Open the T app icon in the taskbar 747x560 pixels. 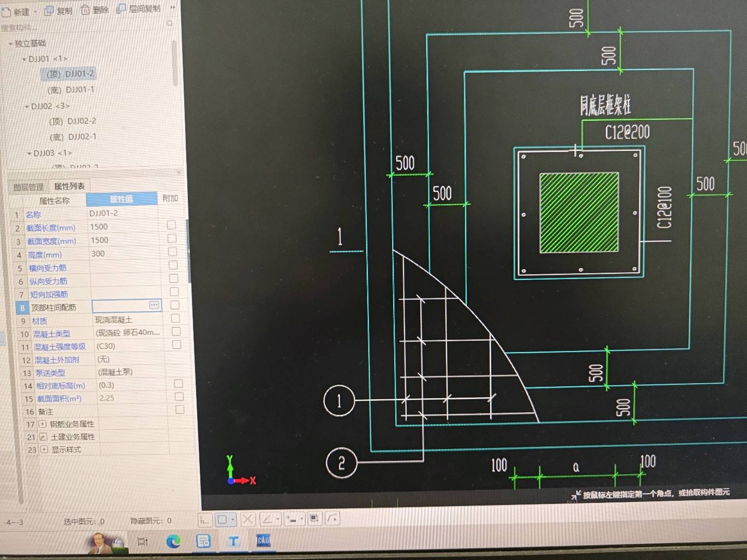coord(233,541)
